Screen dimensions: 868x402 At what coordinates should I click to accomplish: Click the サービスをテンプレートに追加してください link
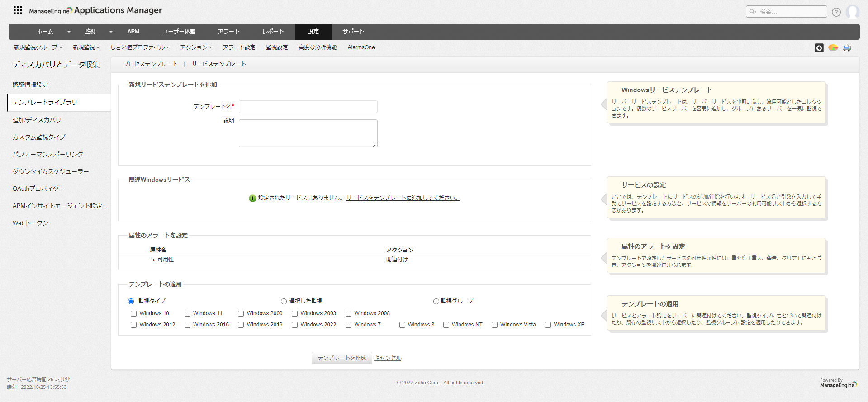(x=403, y=198)
